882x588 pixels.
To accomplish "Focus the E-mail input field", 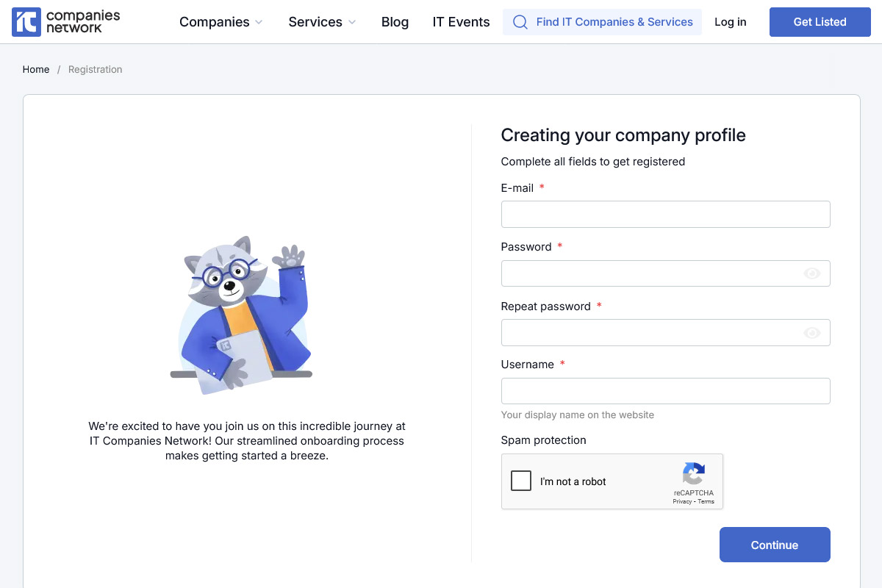I will 665,215.
